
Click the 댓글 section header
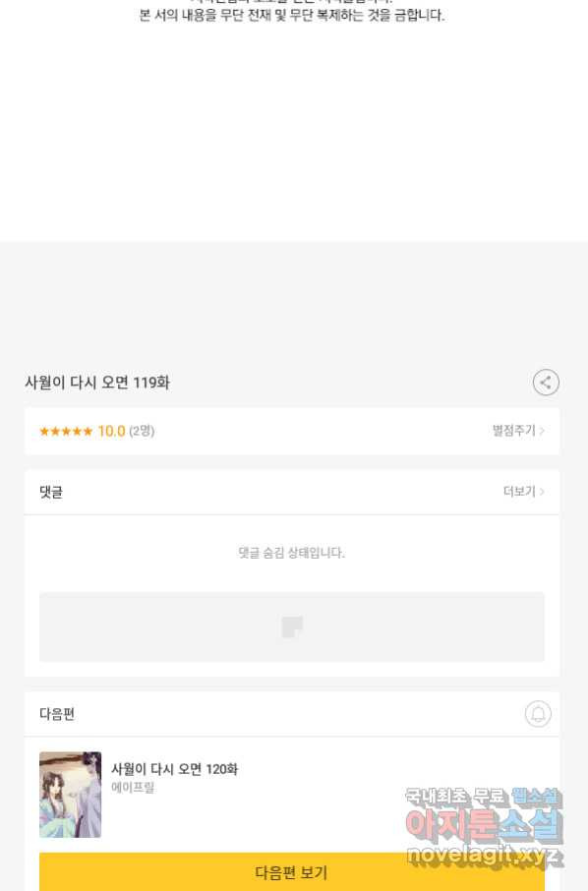(51, 492)
